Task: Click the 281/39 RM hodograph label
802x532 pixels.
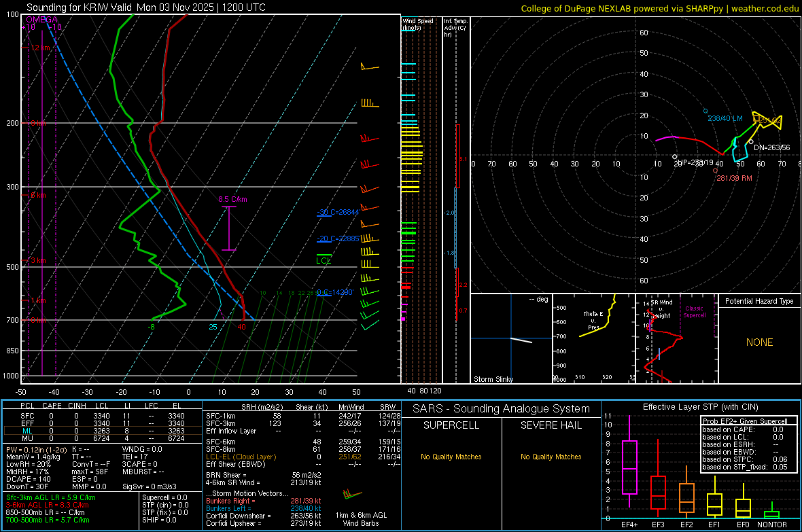Action: pyautogui.click(x=734, y=178)
